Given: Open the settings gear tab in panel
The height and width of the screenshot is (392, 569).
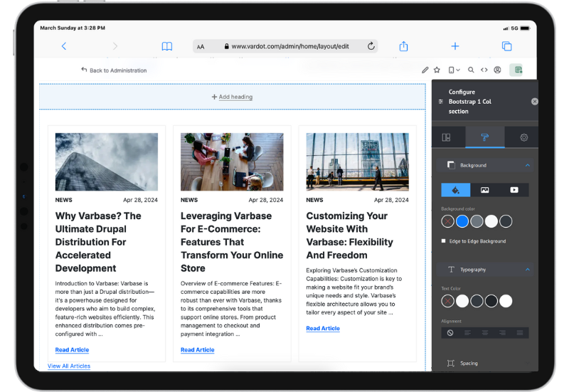Looking at the screenshot, I should click(524, 137).
